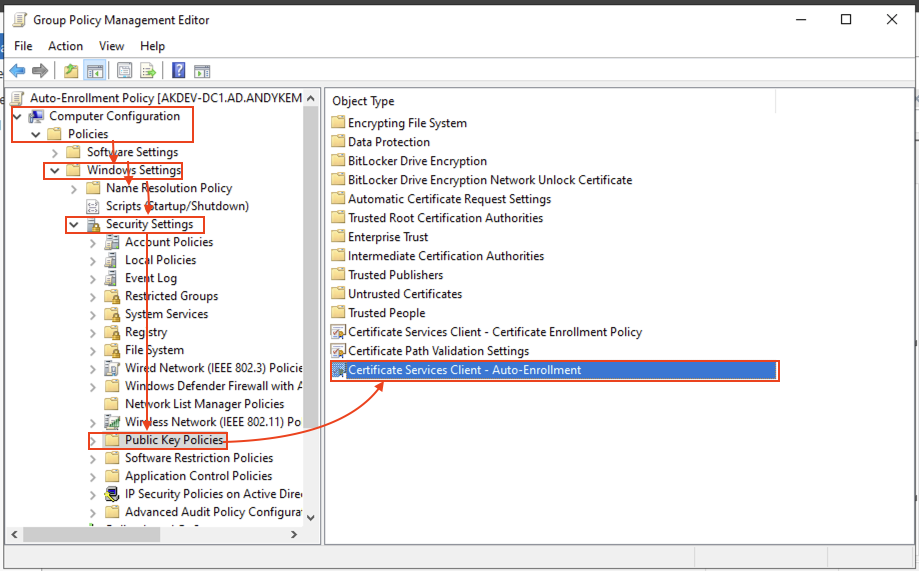Image resolution: width=919 pixels, height=571 pixels.
Task: Click the Wireless Network policies icon
Action: [111, 422]
